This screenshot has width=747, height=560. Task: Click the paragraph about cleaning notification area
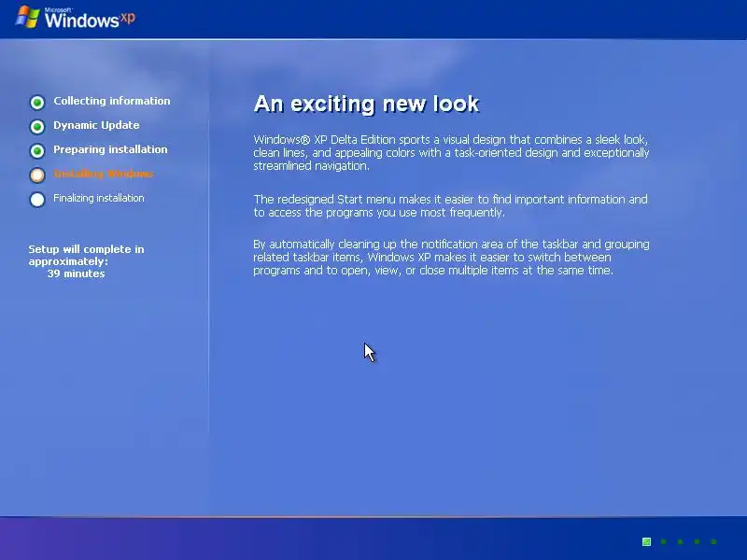(x=451, y=258)
